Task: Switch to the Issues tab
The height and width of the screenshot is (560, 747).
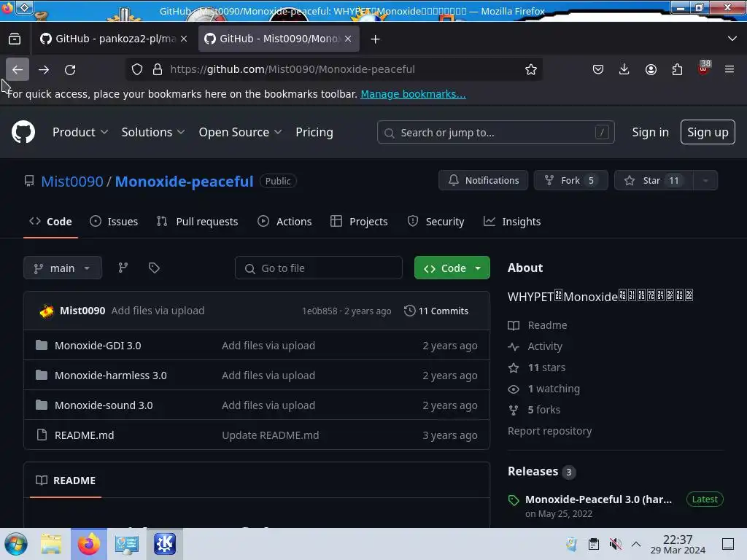Action: pyautogui.click(x=114, y=222)
